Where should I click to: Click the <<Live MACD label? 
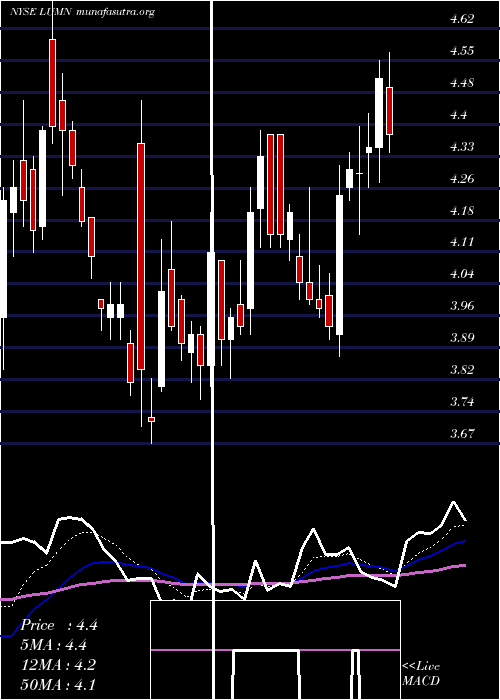pyautogui.click(x=421, y=674)
